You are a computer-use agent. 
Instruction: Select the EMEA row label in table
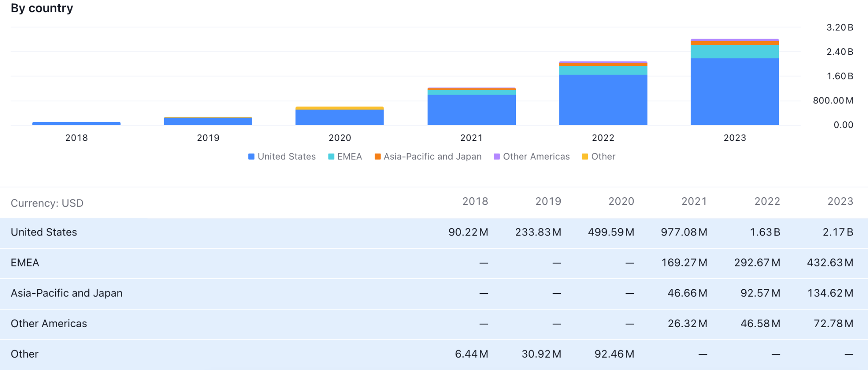pos(25,263)
